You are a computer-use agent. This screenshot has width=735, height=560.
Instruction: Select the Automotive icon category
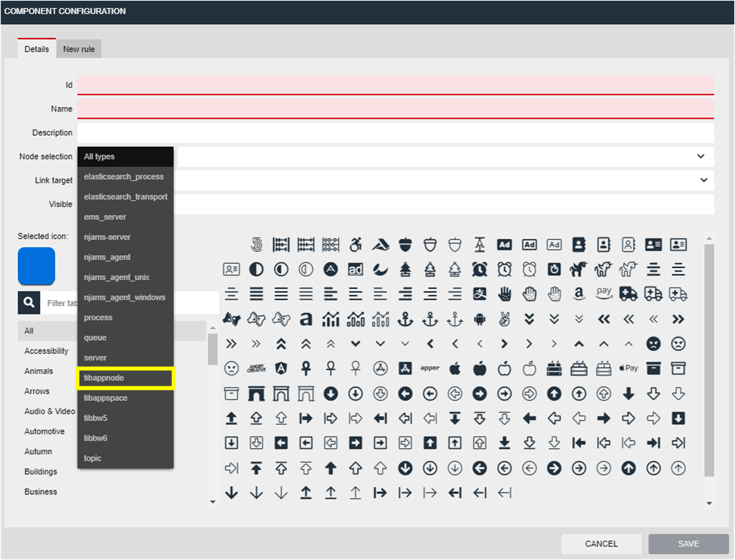click(x=45, y=431)
